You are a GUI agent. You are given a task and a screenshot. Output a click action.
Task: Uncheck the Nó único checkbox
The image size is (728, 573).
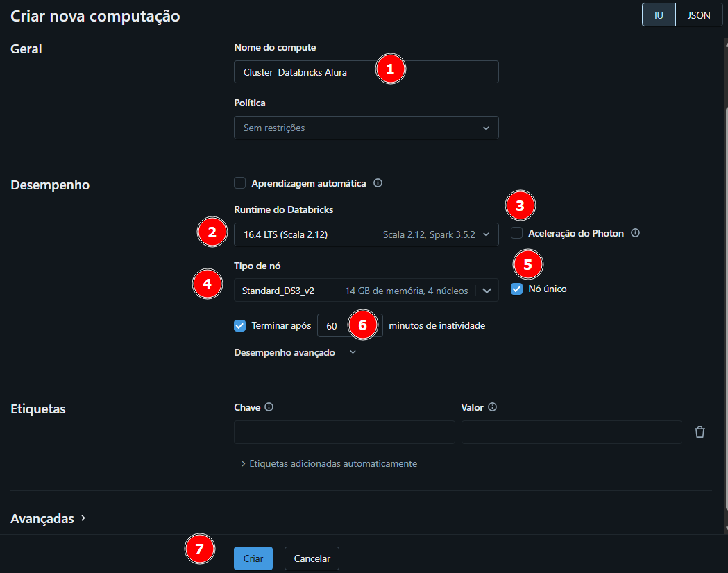pos(516,289)
